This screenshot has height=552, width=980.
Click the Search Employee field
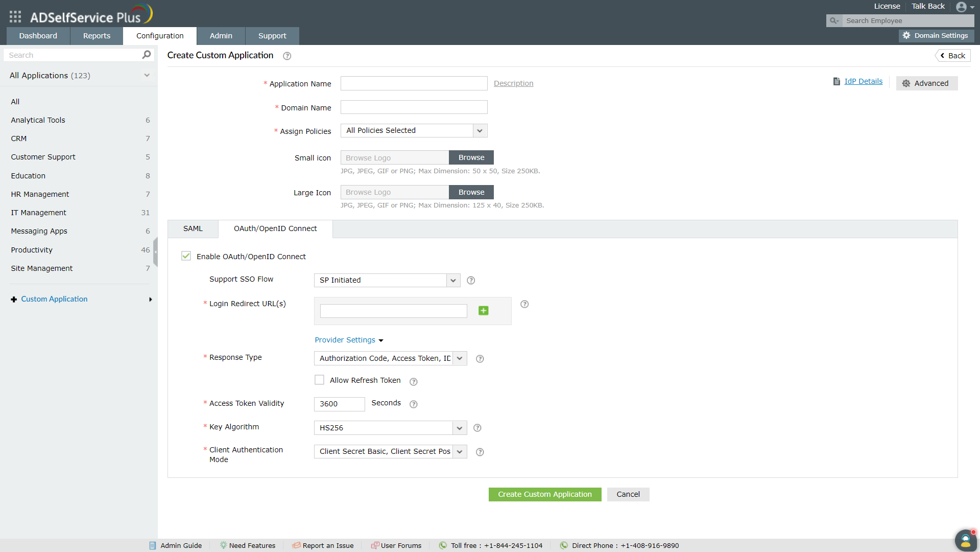point(908,20)
